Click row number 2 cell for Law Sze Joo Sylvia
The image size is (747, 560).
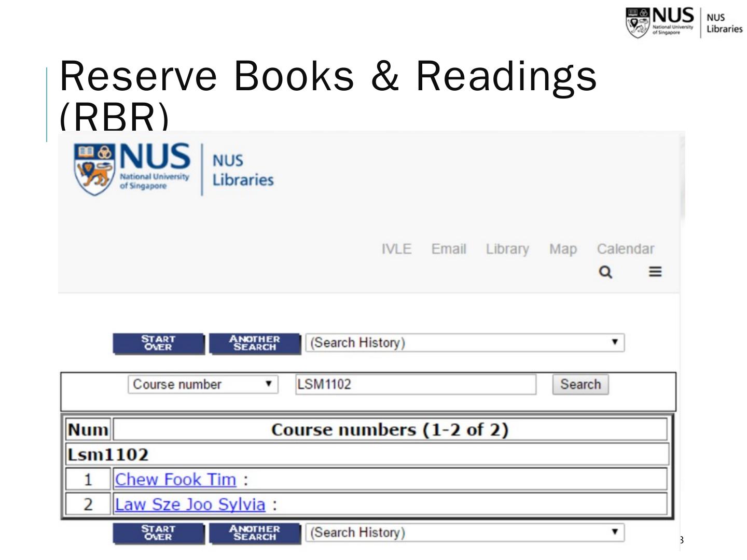pyautogui.click(x=88, y=505)
